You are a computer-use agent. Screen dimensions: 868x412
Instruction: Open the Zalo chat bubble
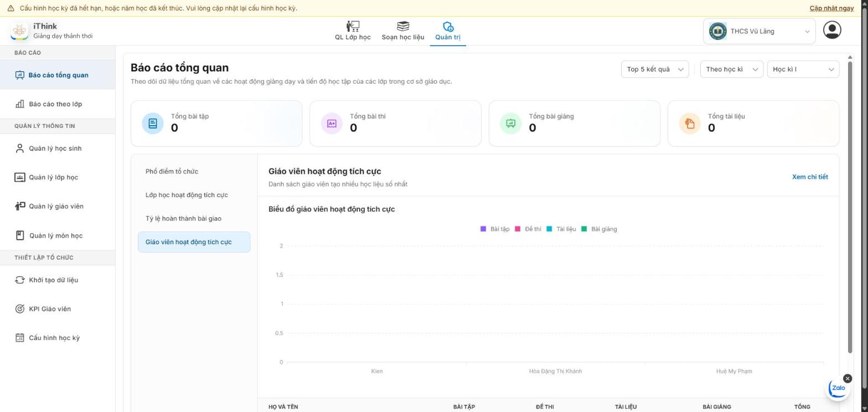click(x=838, y=389)
